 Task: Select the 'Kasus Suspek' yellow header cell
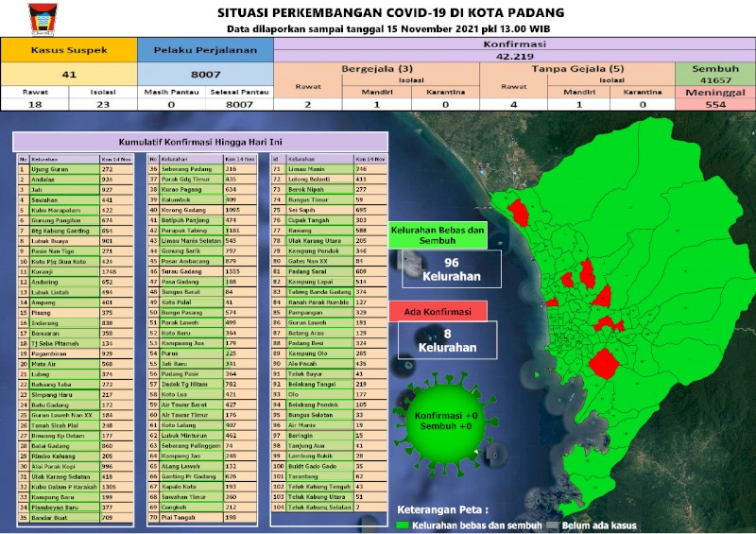point(69,50)
